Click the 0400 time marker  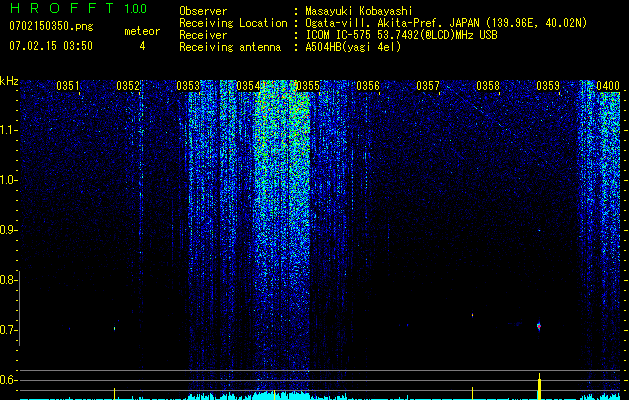point(608,86)
